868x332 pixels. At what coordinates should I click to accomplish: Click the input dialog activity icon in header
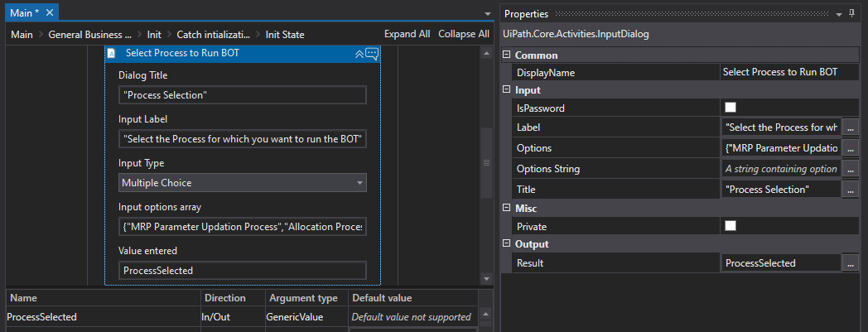[x=112, y=53]
